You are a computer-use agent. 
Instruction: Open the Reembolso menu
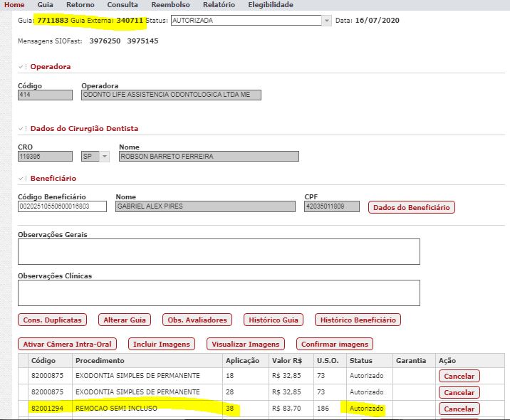170,5
